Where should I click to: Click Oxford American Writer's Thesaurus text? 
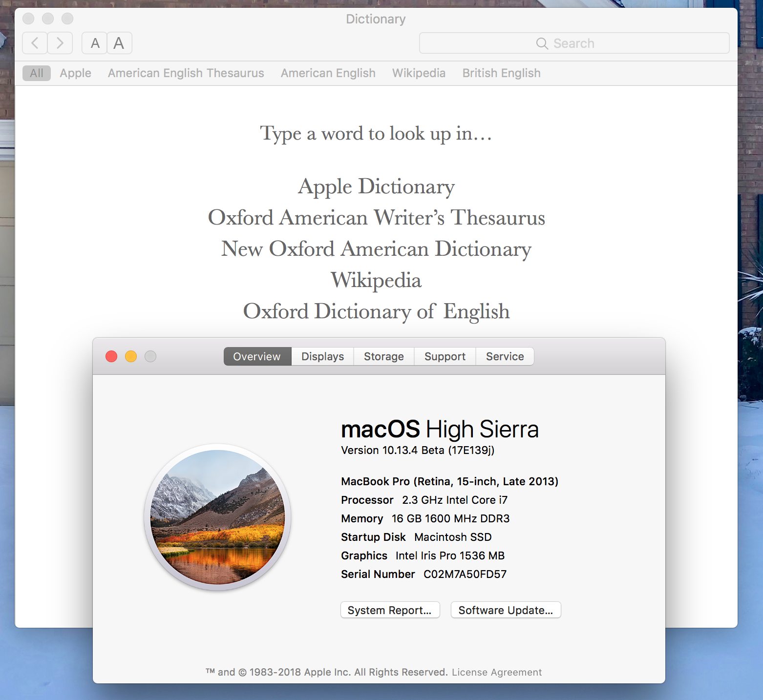coord(377,218)
